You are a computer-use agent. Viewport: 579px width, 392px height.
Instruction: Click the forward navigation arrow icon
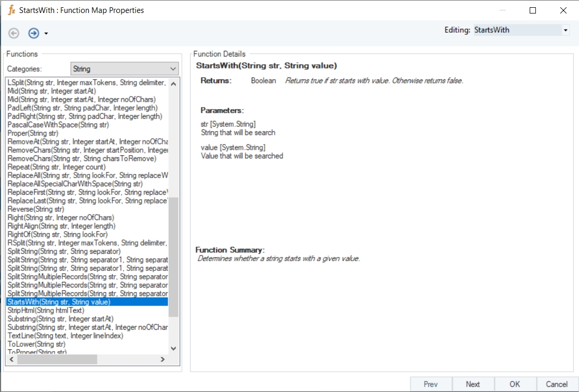coord(34,33)
